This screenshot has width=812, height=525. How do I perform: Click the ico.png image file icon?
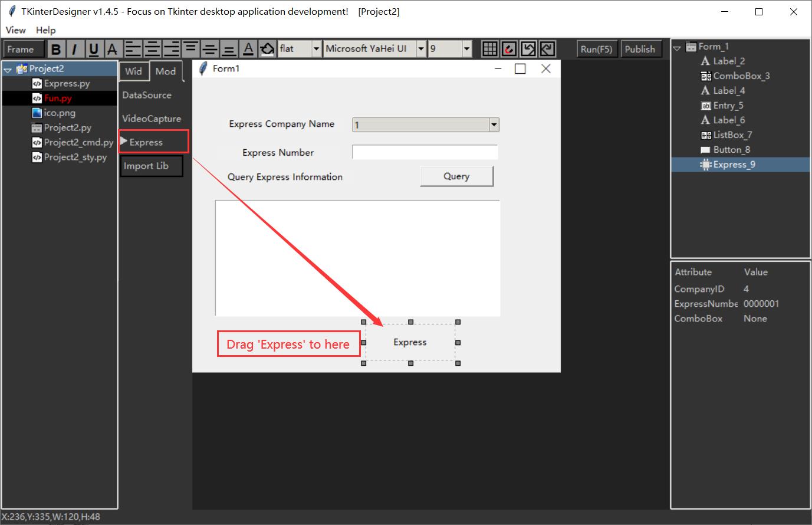click(37, 113)
